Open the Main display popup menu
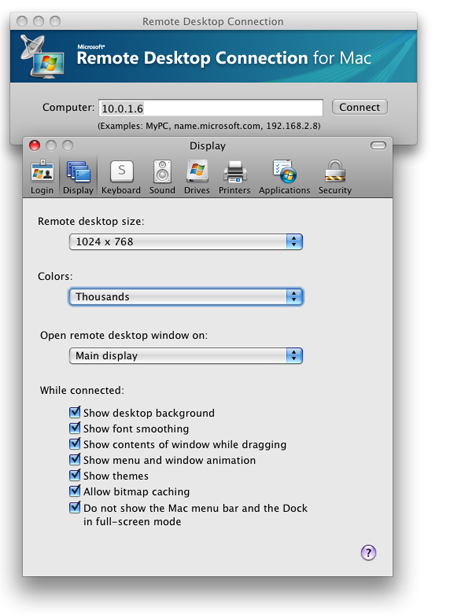 point(186,356)
